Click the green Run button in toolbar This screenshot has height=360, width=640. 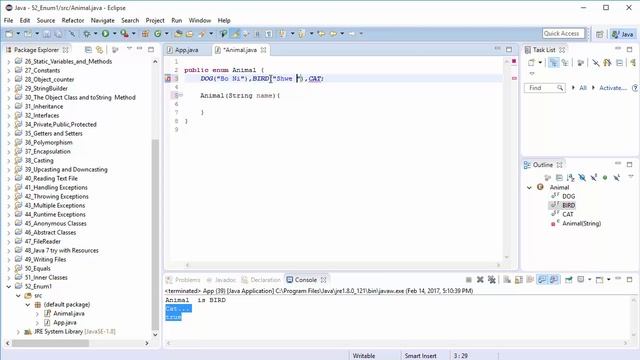coord(105,33)
